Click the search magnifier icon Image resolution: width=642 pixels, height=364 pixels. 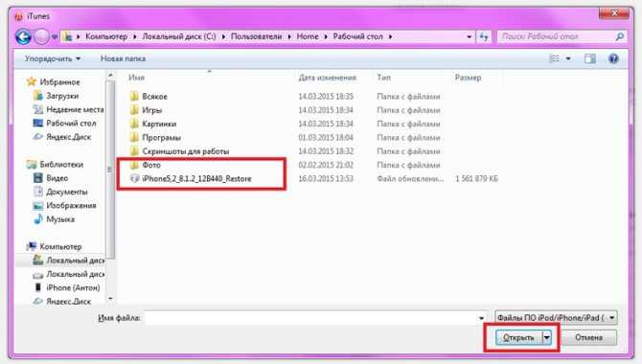click(619, 36)
